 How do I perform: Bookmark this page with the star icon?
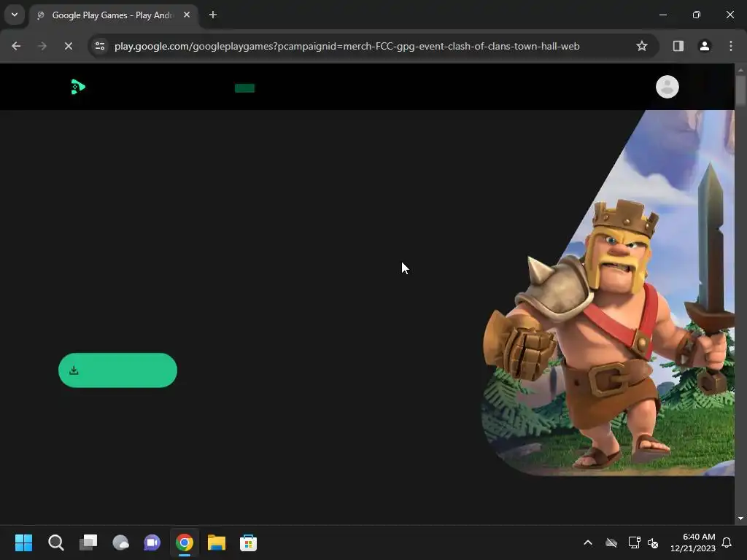pyautogui.click(x=642, y=46)
